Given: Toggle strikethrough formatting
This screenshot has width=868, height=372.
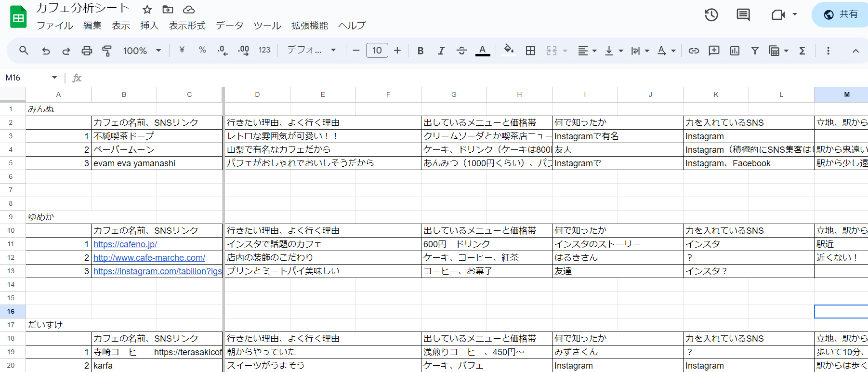Looking at the screenshot, I should pyautogui.click(x=461, y=51).
